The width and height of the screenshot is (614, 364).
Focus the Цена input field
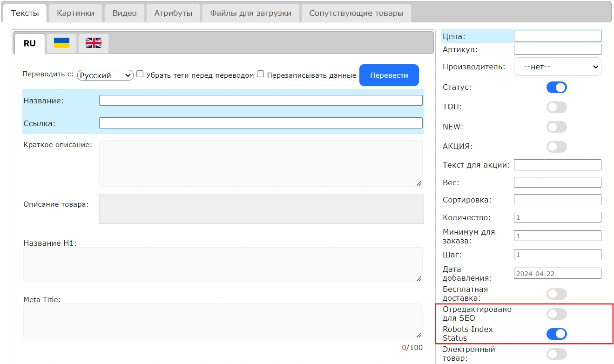pyautogui.click(x=557, y=36)
